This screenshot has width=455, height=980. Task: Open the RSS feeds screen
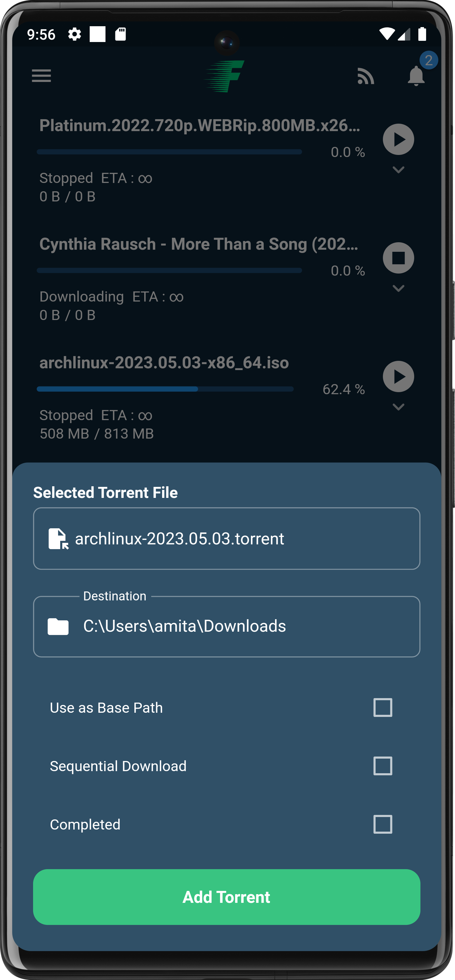click(x=366, y=77)
